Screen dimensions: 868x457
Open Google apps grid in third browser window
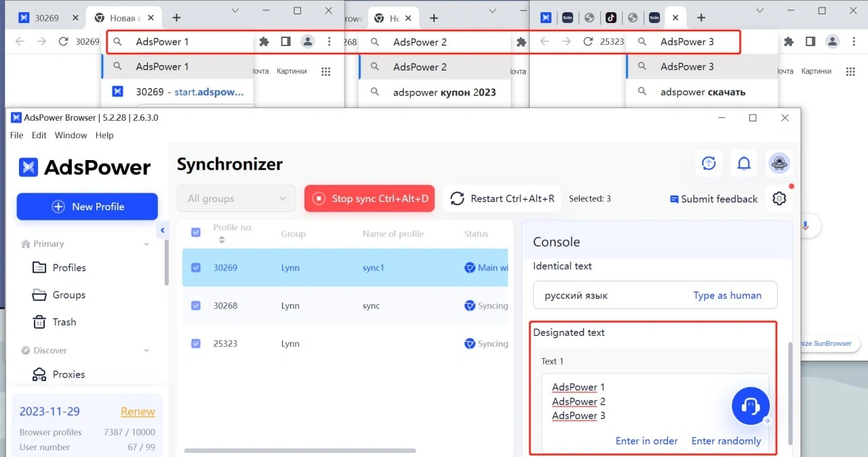[850, 71]
